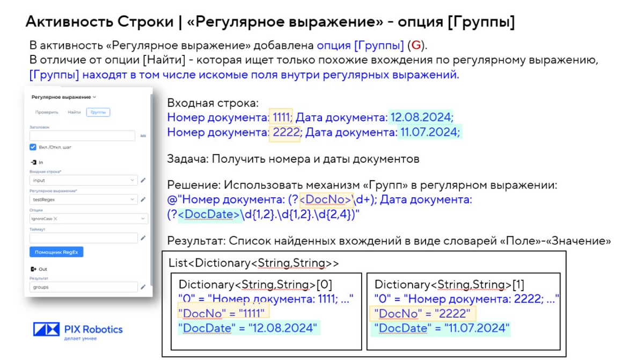Disable the Вкл./Откл. шаг checkbox
This screenshot has width=644, height=360.
[32, 146]
